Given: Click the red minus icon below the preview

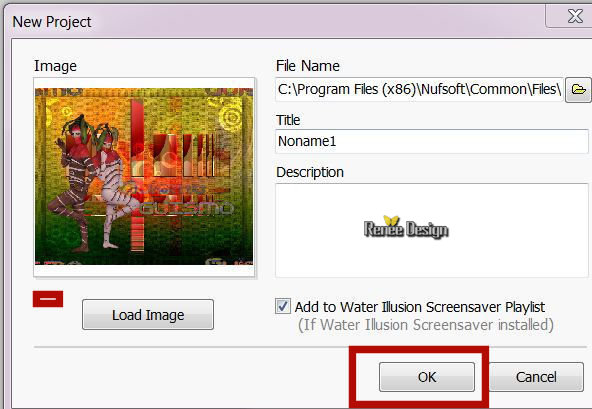Looking at the screenshot, I should (x=48, y=299).
